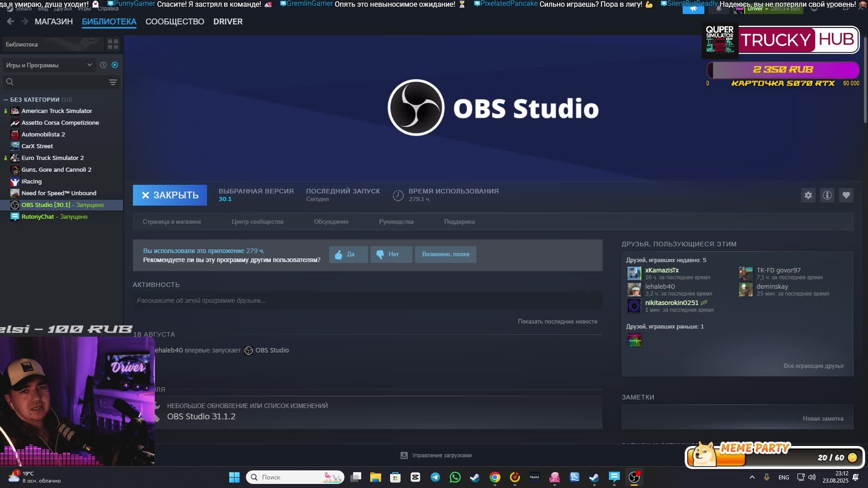Image resolution: width=868 pixels, height=488 pixels.
Task: Open the DRIVER profile tab
Action: (x=228, y=22)
